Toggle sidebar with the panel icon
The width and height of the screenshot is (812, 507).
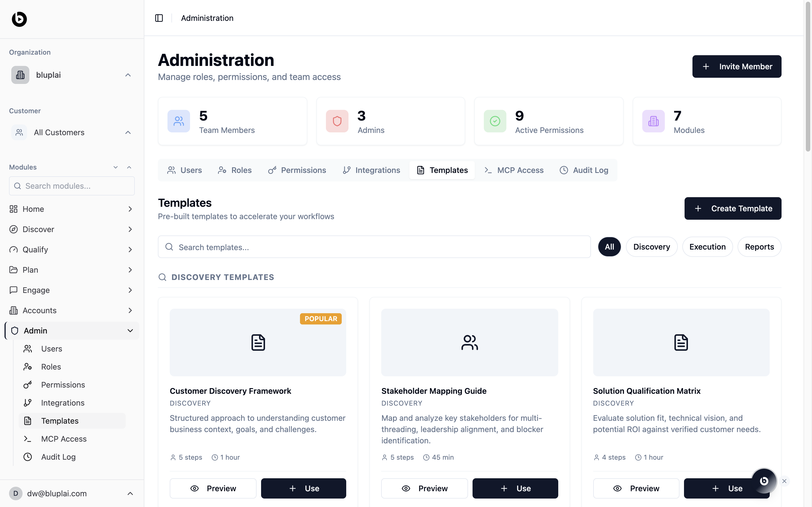click(x=159, y=18)
